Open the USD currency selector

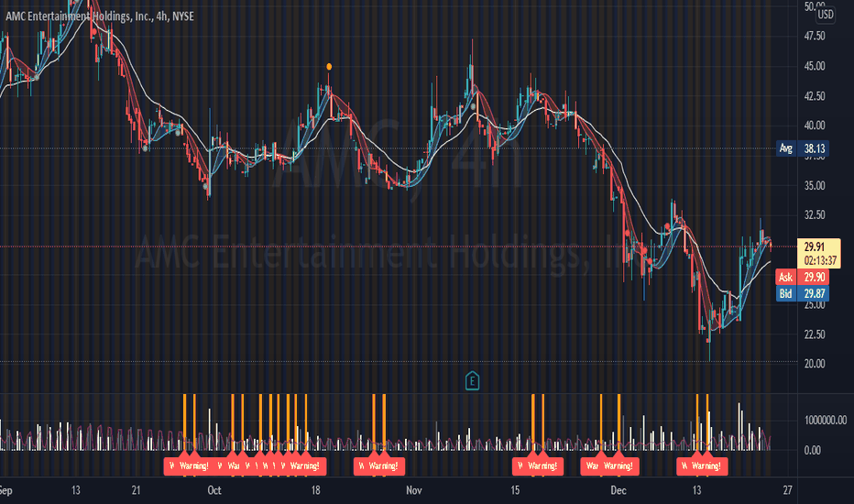pos(825,15)
